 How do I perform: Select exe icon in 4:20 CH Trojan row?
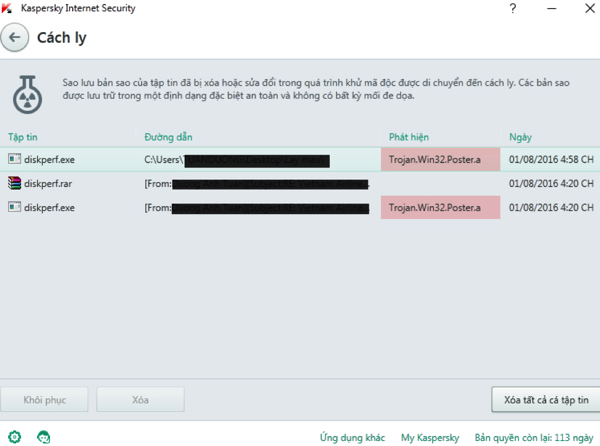tap(15, 207)
